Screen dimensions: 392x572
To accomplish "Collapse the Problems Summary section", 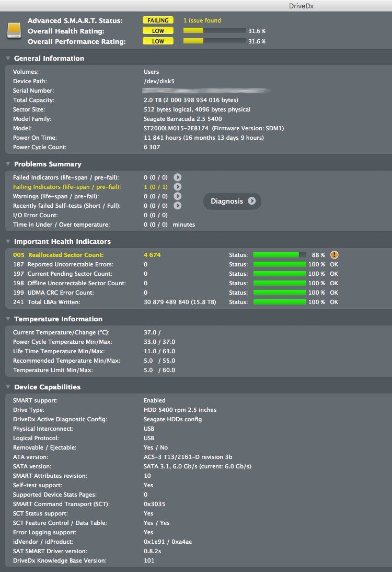I will tap(8, 164).
